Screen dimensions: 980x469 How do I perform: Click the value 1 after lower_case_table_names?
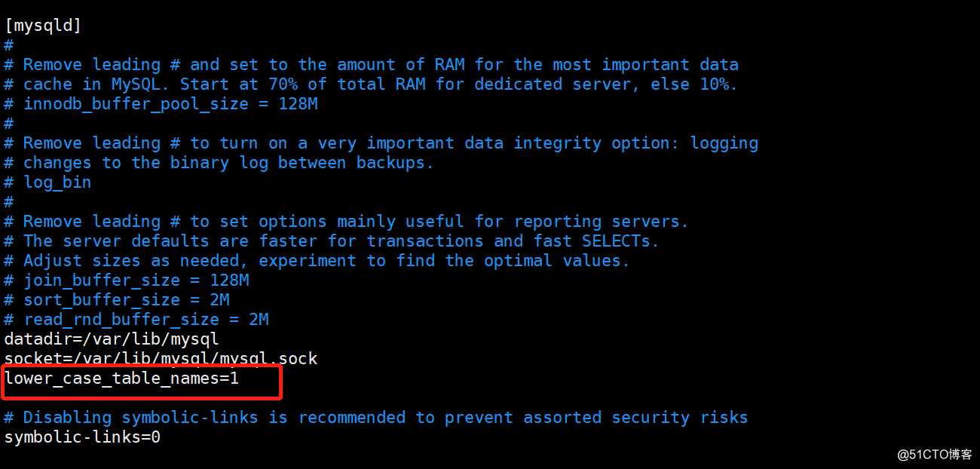[x=234, y=379]
